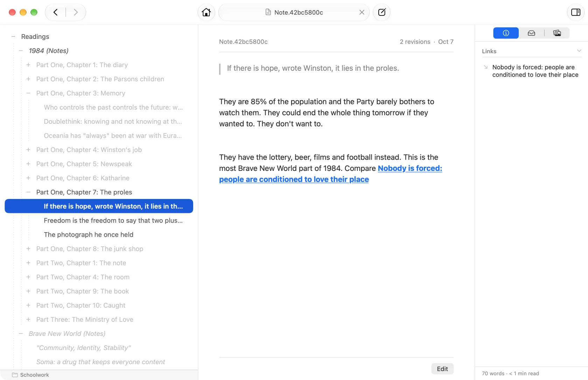Open 'Who controls the past' note

[x=113, y=108]
